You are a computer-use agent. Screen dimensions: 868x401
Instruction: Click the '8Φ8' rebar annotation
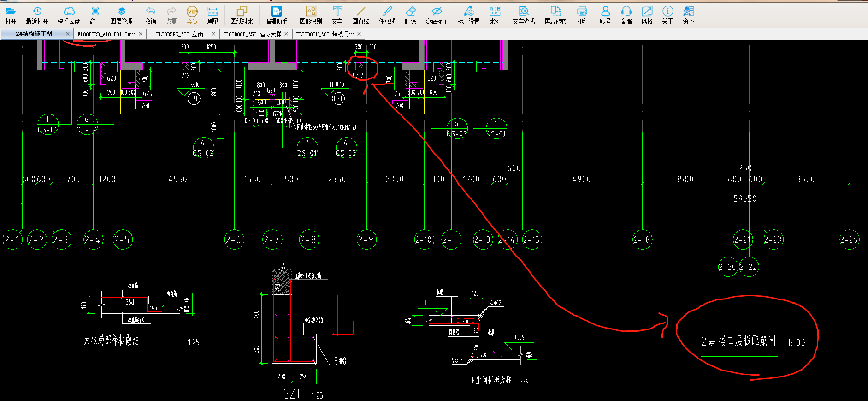[340, 361]
